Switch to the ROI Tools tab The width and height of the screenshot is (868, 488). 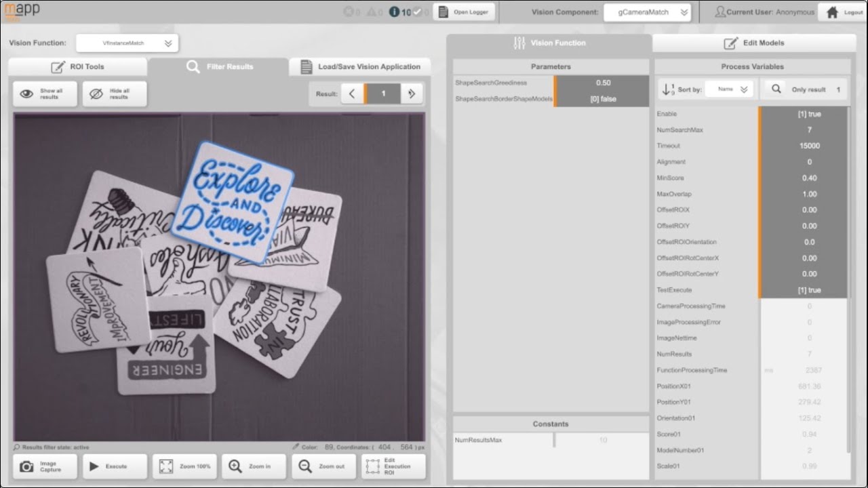[x=77, y=66]
